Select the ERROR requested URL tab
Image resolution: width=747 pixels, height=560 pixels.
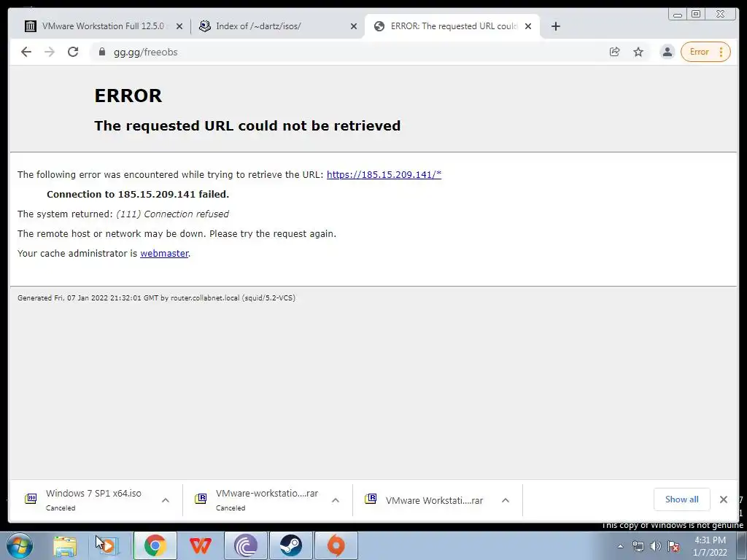(x=452, y=26)
